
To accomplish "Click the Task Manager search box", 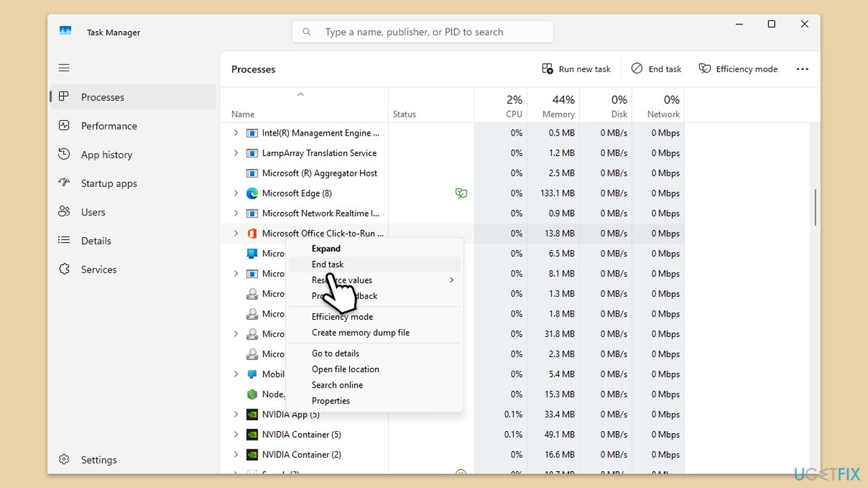I will coord(422,32).
